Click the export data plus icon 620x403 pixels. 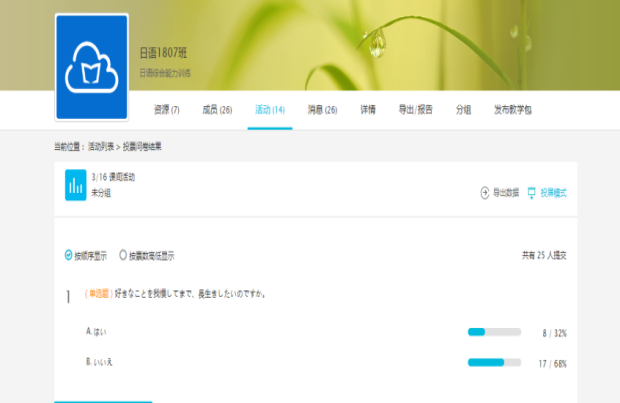485,192
